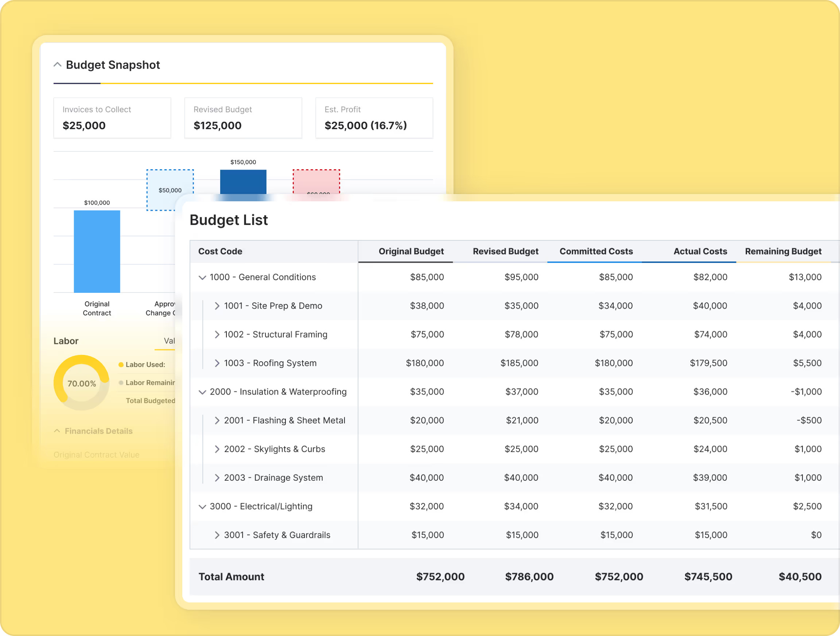Viewport: 840px width, 636px height.
Task: Expand the 3001 - Safety & Guardrails row
Action: [x=217, y=535]
